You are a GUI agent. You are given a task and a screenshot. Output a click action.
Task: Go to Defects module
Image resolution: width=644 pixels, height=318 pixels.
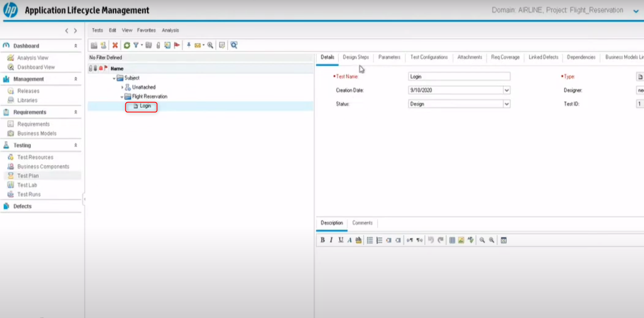(x=22, y=207)
